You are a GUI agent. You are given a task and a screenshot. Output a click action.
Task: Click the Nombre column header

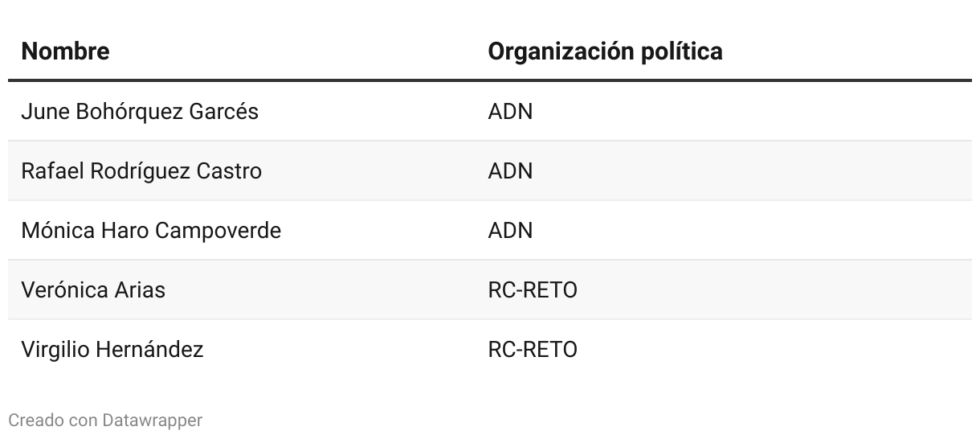pyautogui.click(x=65, y=51)
